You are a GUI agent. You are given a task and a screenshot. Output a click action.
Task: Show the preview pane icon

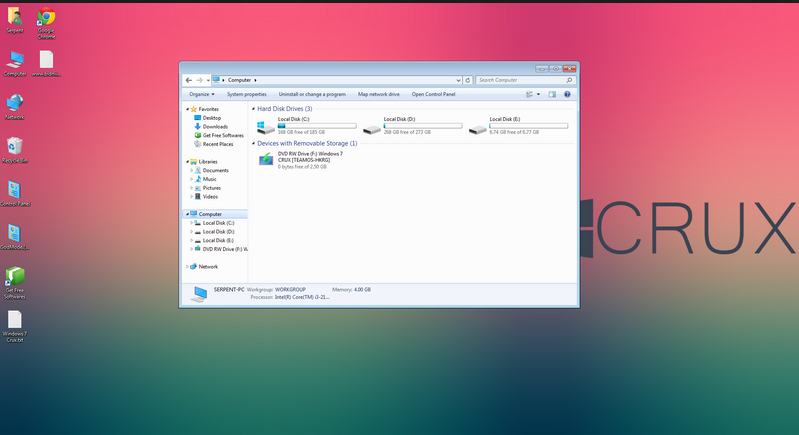(x=552, y=94)
